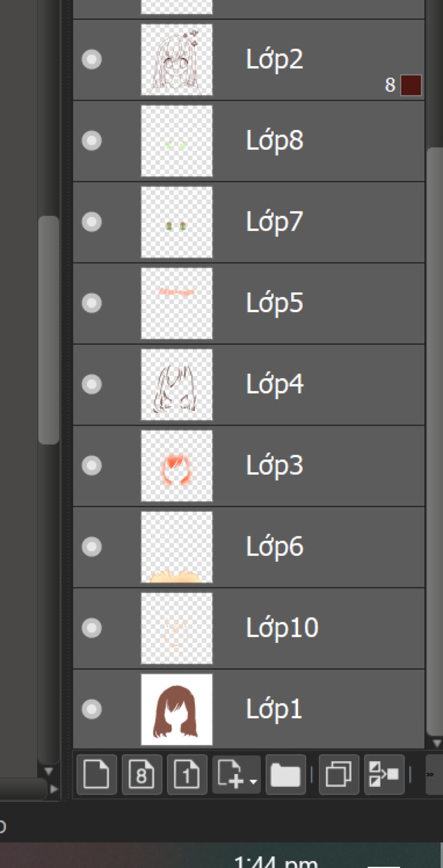The image size is (443, 868).
Task: Duplicate the current layer
Action: (339, 774)
